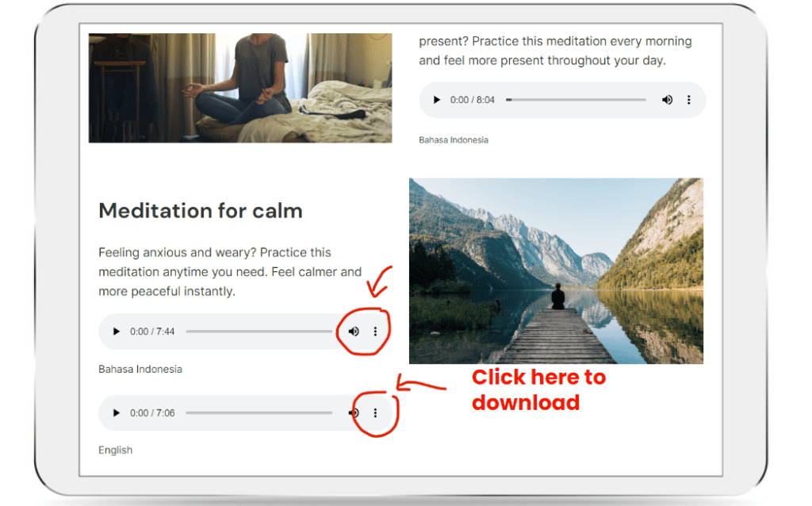The image size is (812, 506).
Task: Mute the 7:06 English audio speaker icon
Action: [354, 412]
